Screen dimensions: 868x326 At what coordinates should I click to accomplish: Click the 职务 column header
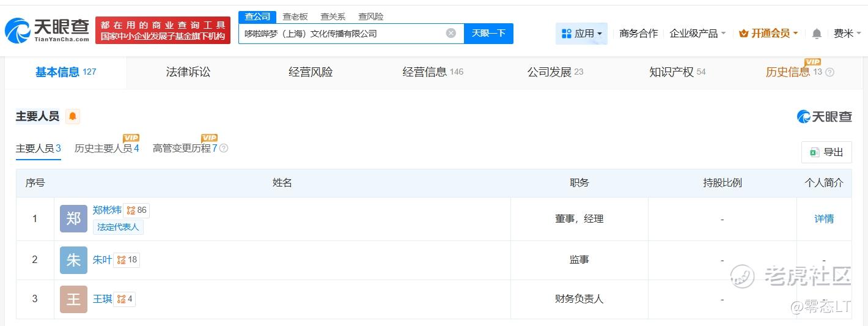point(579,183)
